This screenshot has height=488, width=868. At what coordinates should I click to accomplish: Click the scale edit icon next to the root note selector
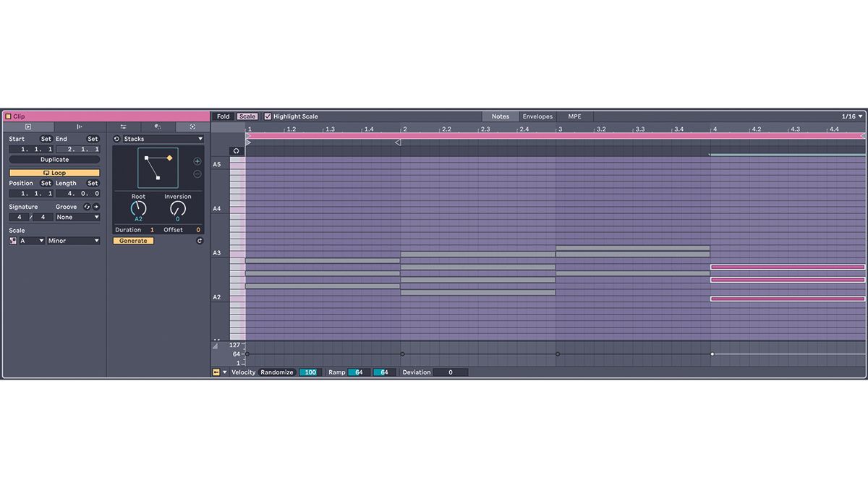pyautogui.click(x=13, y=240)
